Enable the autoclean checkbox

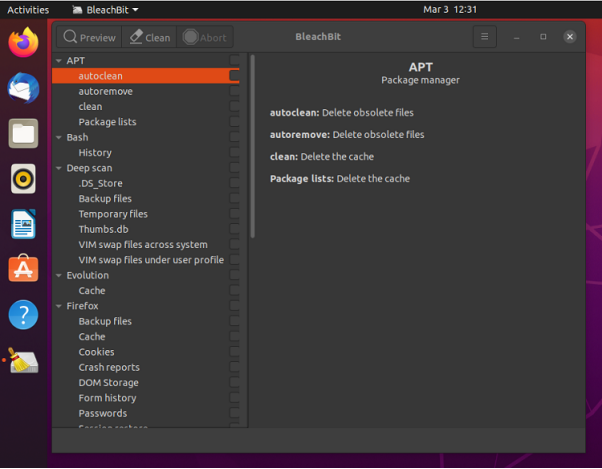(234, 76)
